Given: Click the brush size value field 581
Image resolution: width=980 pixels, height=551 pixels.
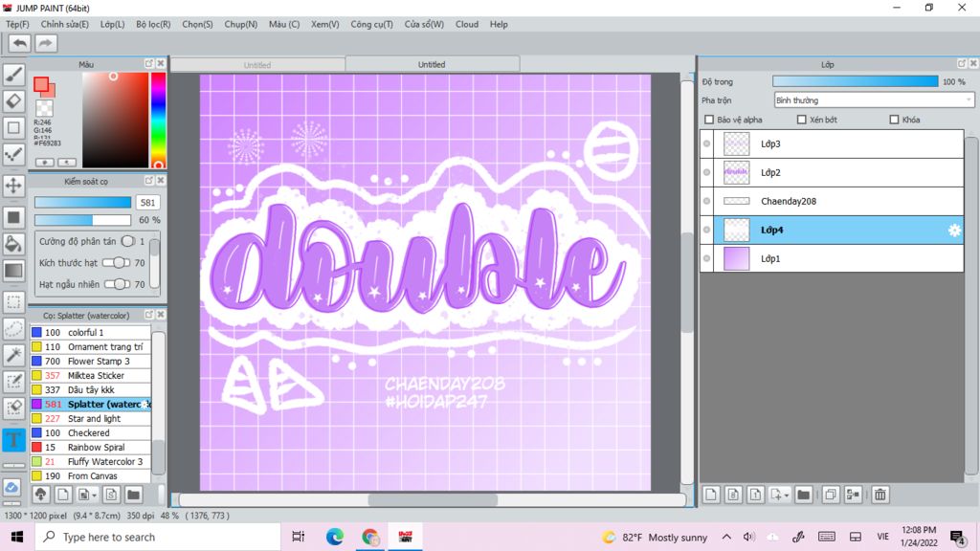Looking at the screenshot, I should (147, 203).
